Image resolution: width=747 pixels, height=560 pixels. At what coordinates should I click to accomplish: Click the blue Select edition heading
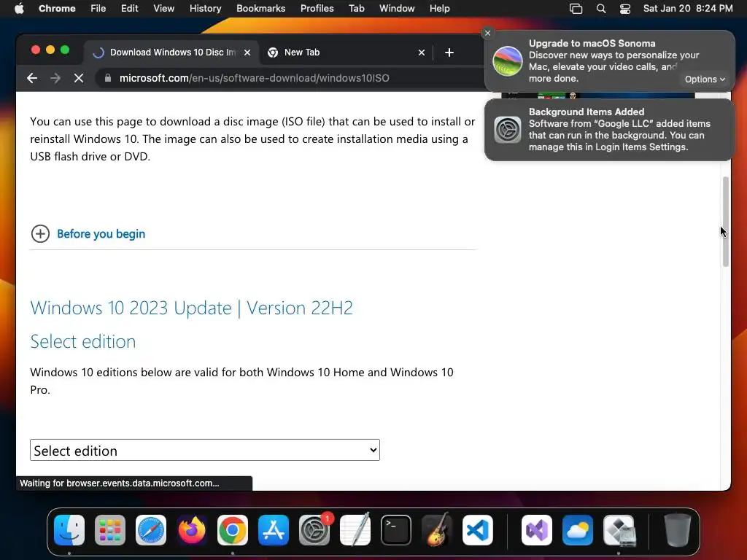83,341
